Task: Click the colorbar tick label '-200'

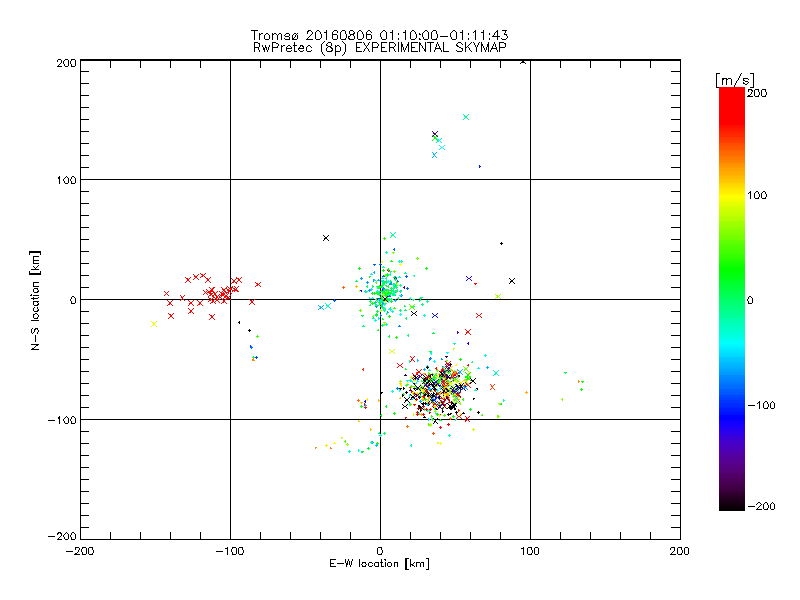Action: coord(761,506)
